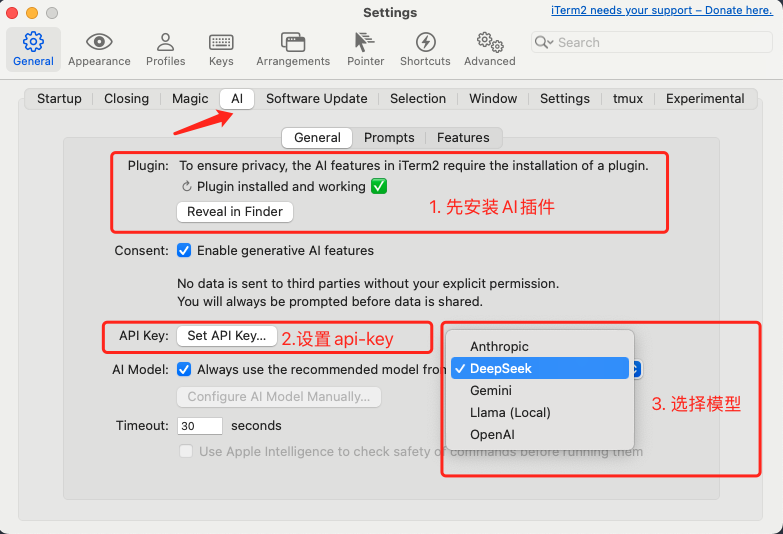This screenshot has height=534, width=783.
Task: Choose Llama (Local) from the vendor menu
Action: click(539, 412)
